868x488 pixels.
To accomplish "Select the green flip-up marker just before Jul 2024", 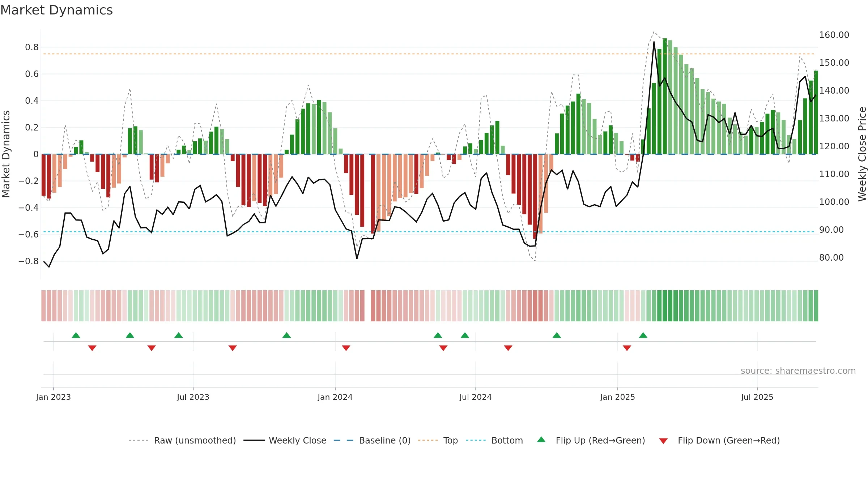I will [465, 335].
